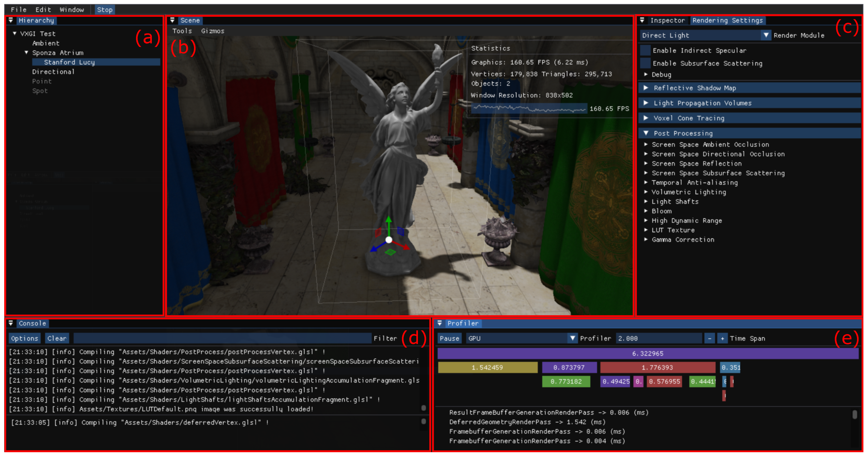
Task: Select the Spot light item
Action: point(40,91)
